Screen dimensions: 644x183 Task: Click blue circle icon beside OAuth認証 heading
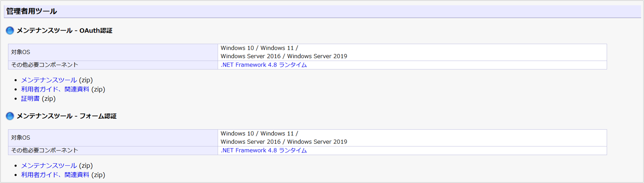pos(10,31)
